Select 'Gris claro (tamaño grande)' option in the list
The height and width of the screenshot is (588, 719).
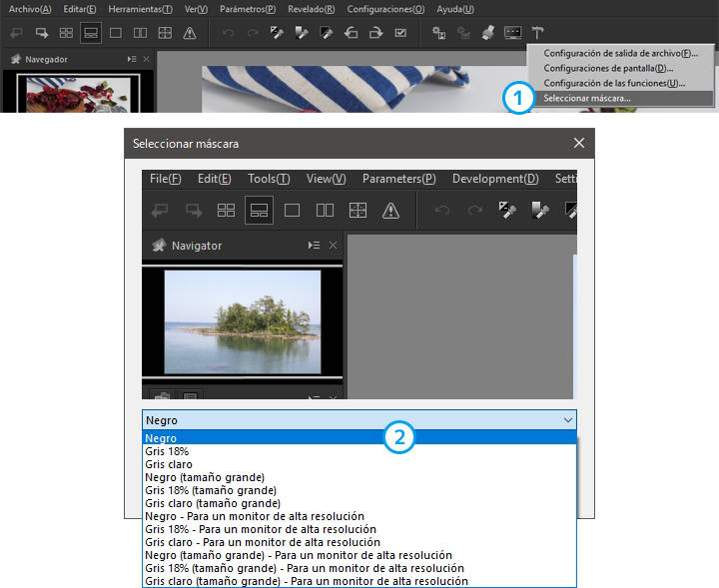tap(213, 503)
